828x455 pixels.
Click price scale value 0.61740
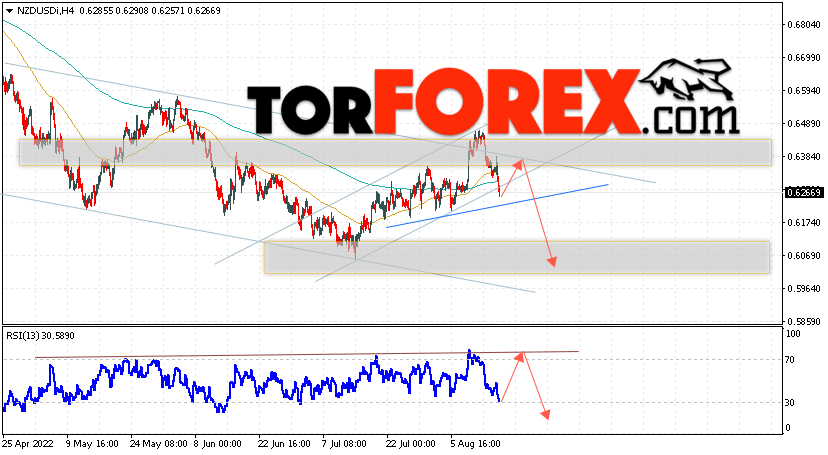click(804, 223)
